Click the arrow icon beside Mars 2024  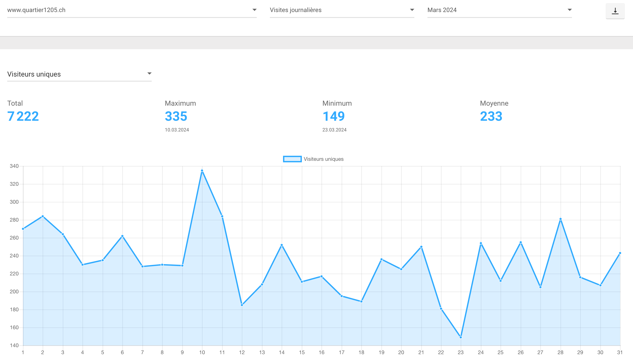pos(570,10)
